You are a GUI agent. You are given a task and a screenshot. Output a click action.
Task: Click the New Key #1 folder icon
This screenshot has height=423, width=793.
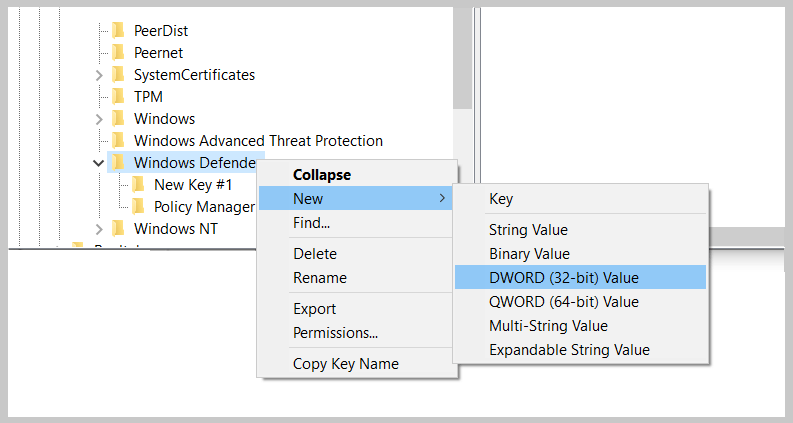(138, 184)
